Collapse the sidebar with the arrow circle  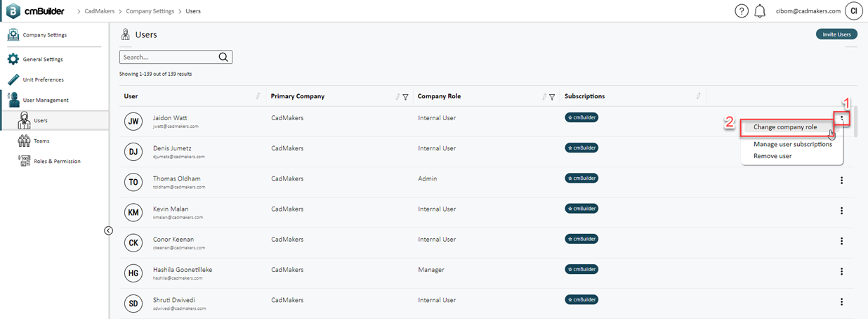108,230
